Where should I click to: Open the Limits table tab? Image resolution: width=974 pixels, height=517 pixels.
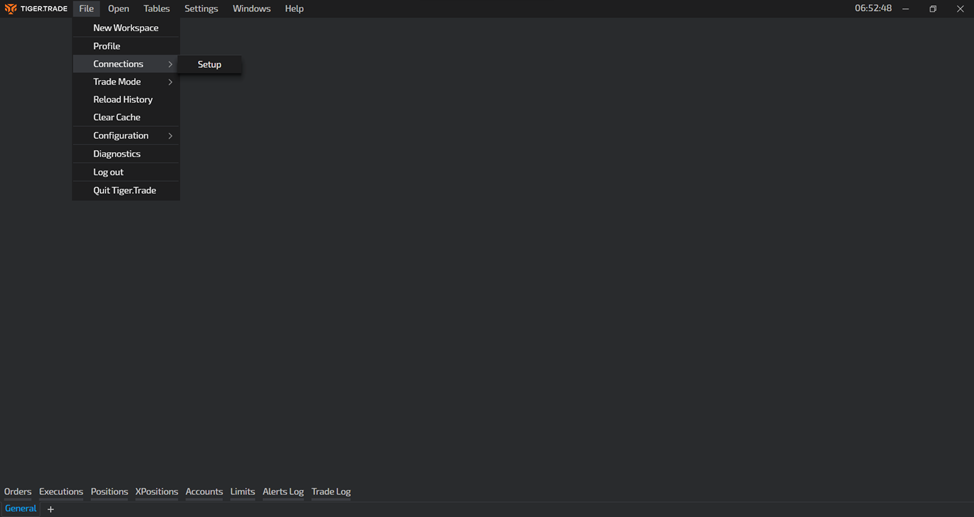[242, 492]
